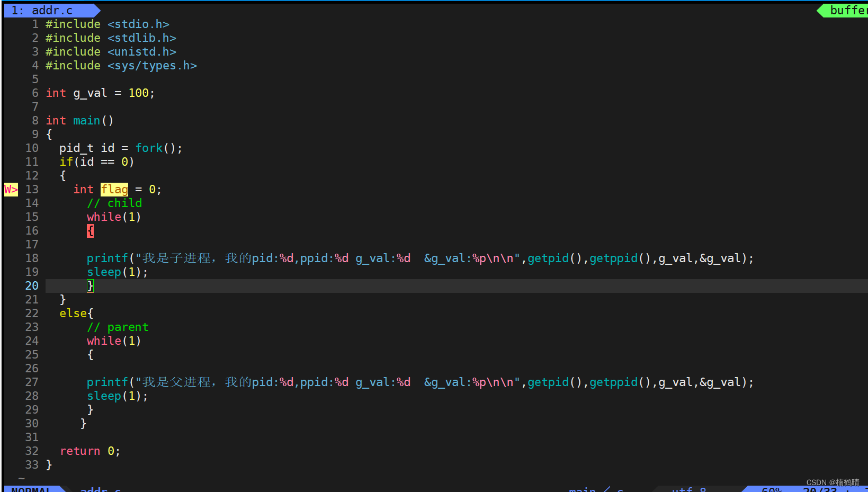Viewport: 868px width, 492px height.
Task: Click the '// child' comment
Action: [114, 203]
